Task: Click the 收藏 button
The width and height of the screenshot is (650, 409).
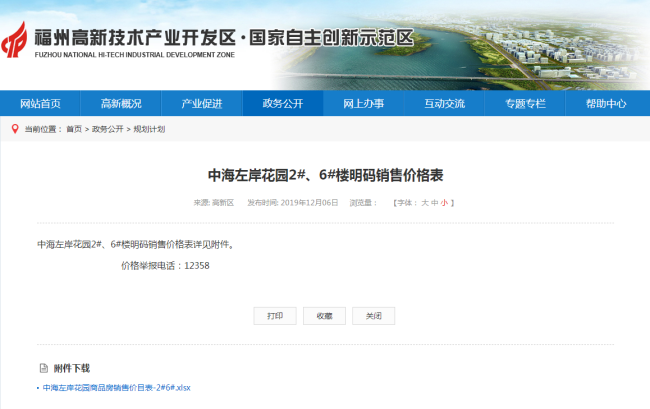Action: pos(324,316)
